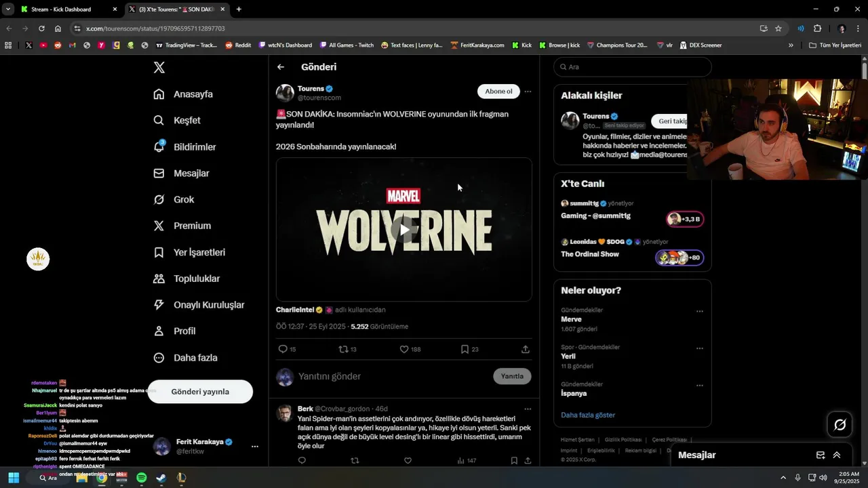Repost the Tourens post with 13 reposts
This screenshot has width=868, height=488.
tap(347, 349)
